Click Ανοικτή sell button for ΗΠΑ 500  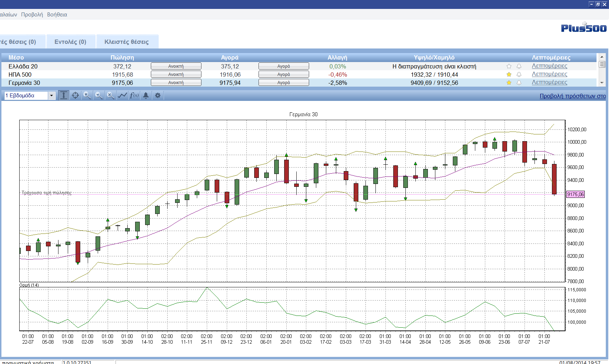[176, 75]
